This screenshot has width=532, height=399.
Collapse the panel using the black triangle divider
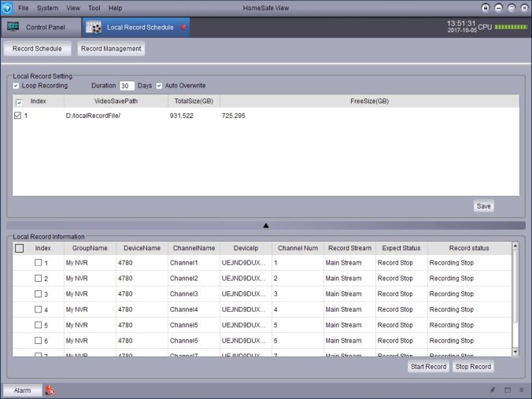click(x=266, y=225)
